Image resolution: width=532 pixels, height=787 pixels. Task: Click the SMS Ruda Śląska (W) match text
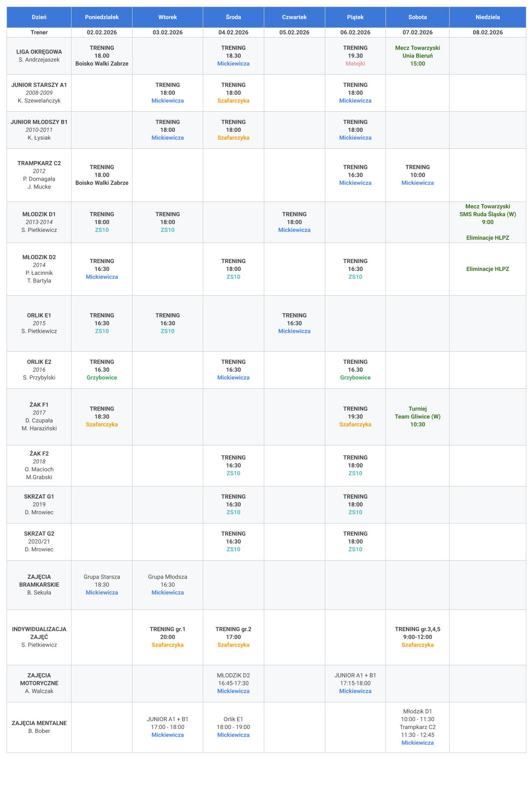point(488,214)
